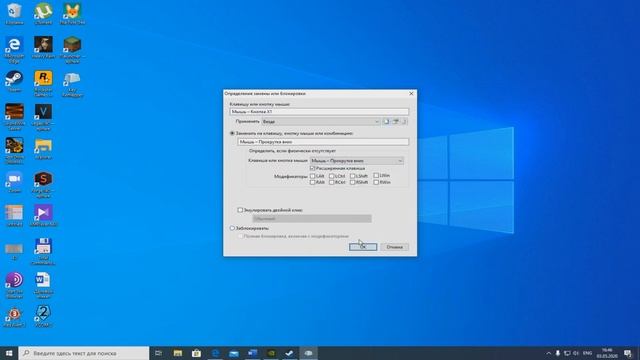Click the OK button
This screenshot has height=360, width=640.
click(363, 247)
